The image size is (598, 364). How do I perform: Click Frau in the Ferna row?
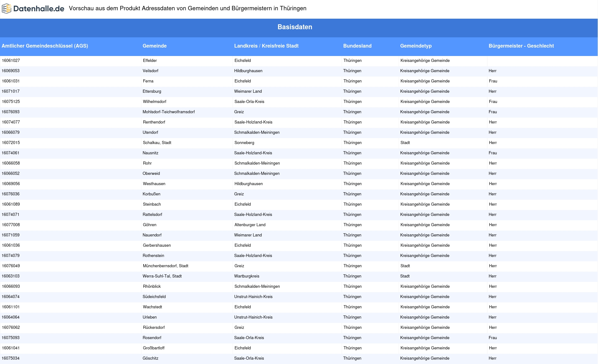[x=493, y=81]
